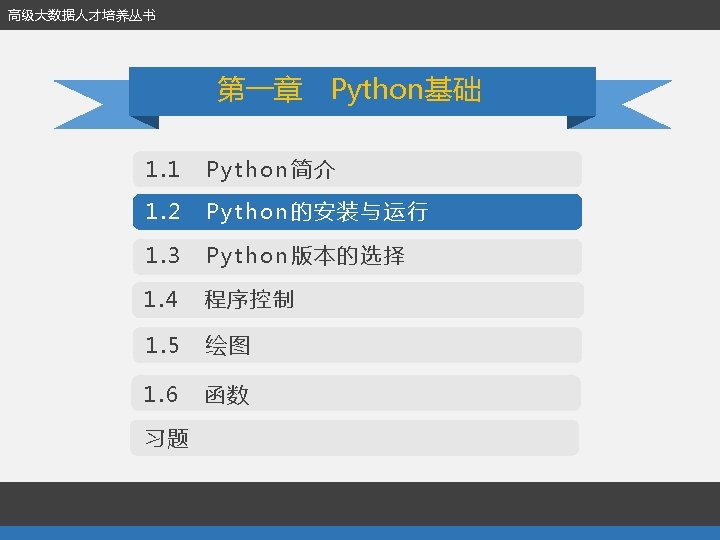Select highlighted 1.2 Python的安装与运行 item
The image size is (720, 540).
[x=357, y=212]
